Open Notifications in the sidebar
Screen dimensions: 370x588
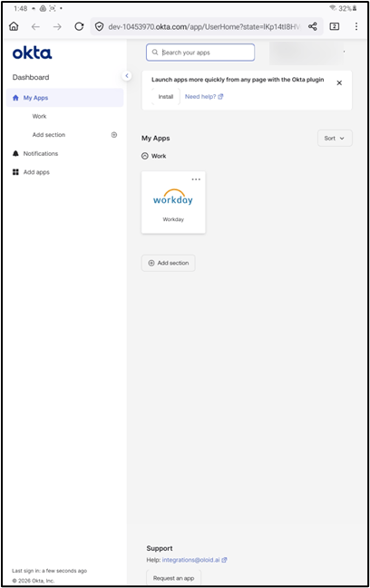click(41, 153)
